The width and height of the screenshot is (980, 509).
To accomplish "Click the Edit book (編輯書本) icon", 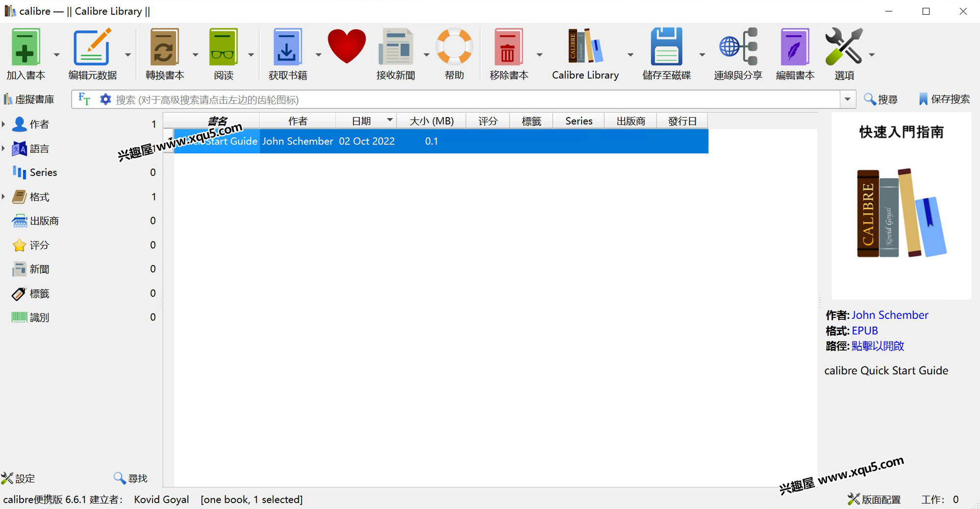I will pos(795,47).
